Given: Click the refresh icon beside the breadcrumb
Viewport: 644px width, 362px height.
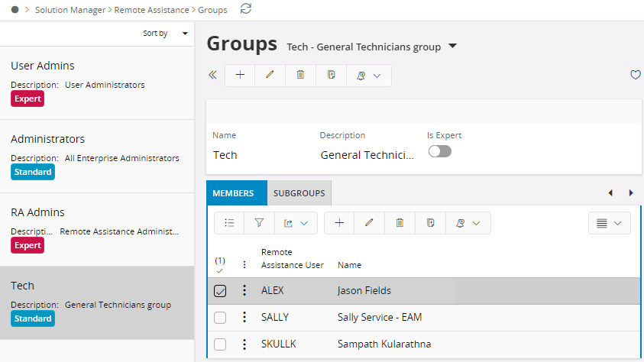Looking at the screenshot, I should (x=245, y=9).
